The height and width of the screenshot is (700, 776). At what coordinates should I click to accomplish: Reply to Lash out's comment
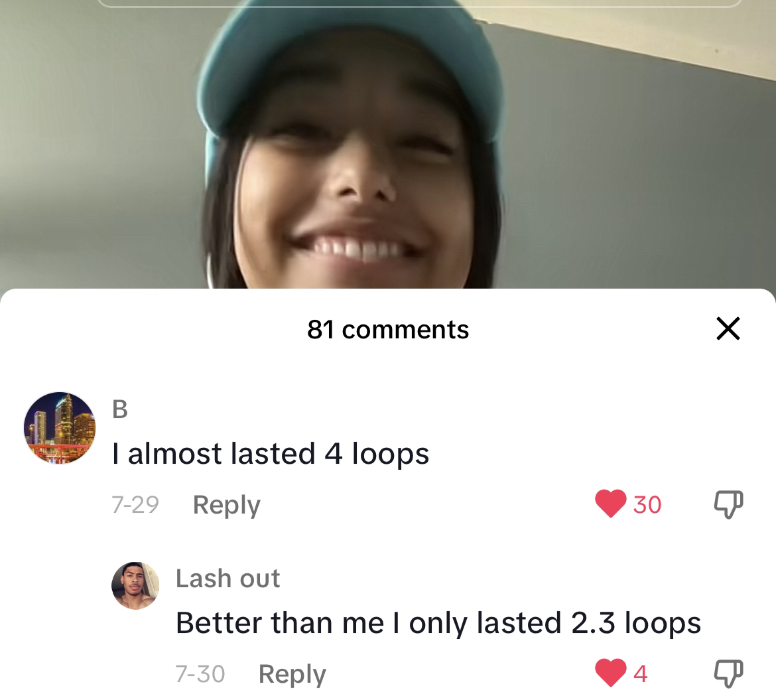coord(292,674)
